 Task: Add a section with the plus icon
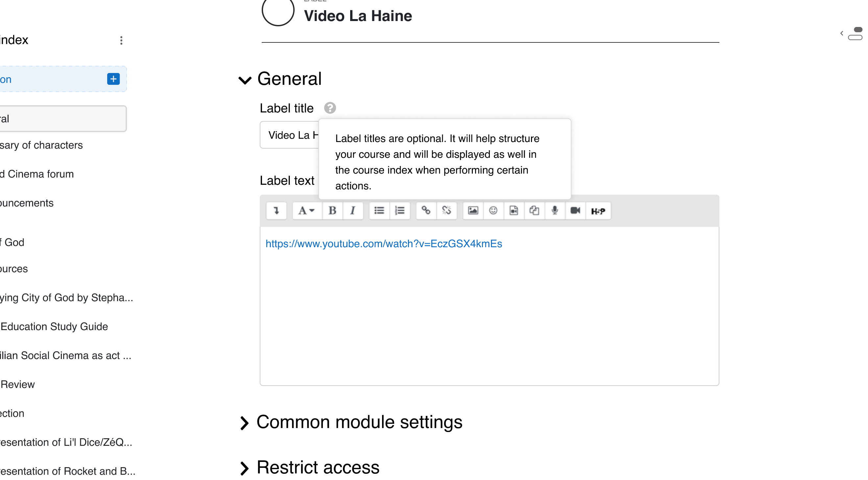tap(113, 79)
